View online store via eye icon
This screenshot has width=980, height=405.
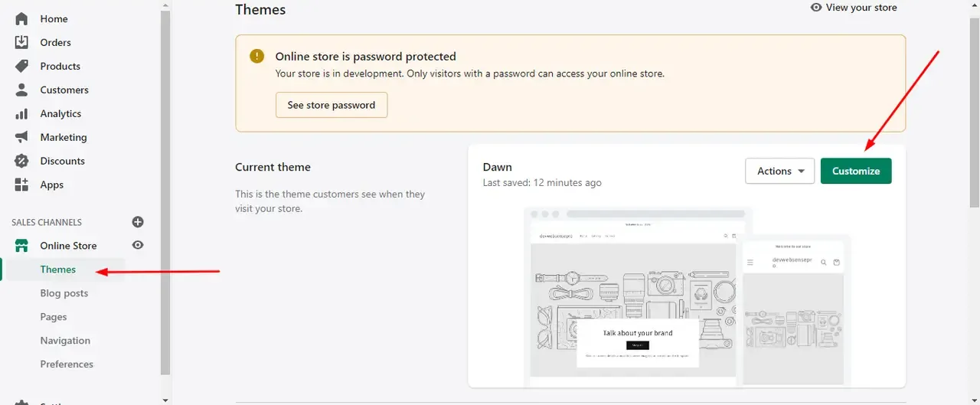click(138, 245)
